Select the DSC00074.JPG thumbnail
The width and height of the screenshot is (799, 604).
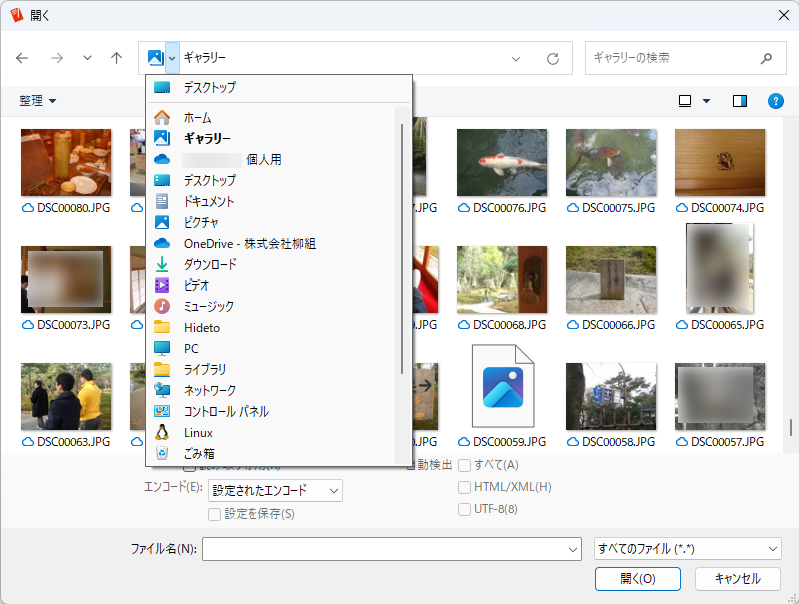pyautogui.click(x=720, y=163)
